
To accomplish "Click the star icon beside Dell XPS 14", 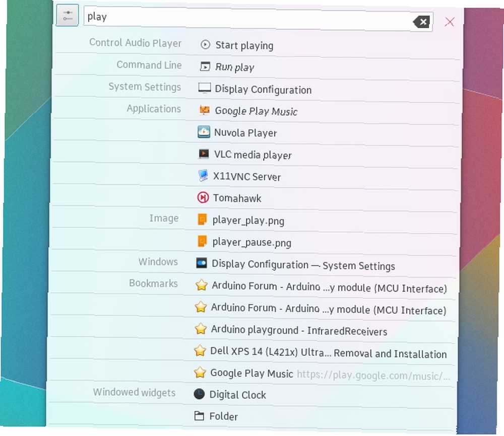I will tap(200, 350).
